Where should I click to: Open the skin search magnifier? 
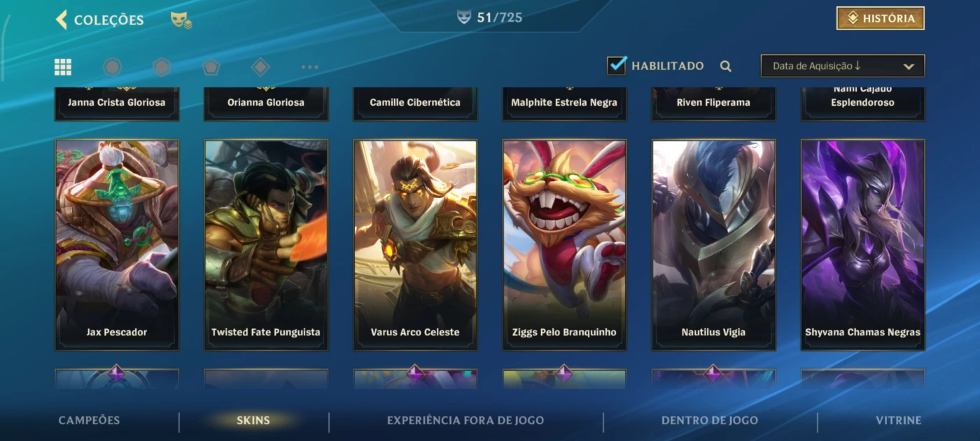[x=726, y=66]
